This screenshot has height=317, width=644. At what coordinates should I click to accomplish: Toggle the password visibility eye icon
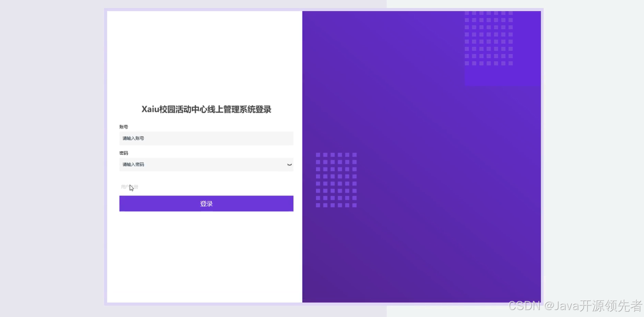[x=289, y=164]
